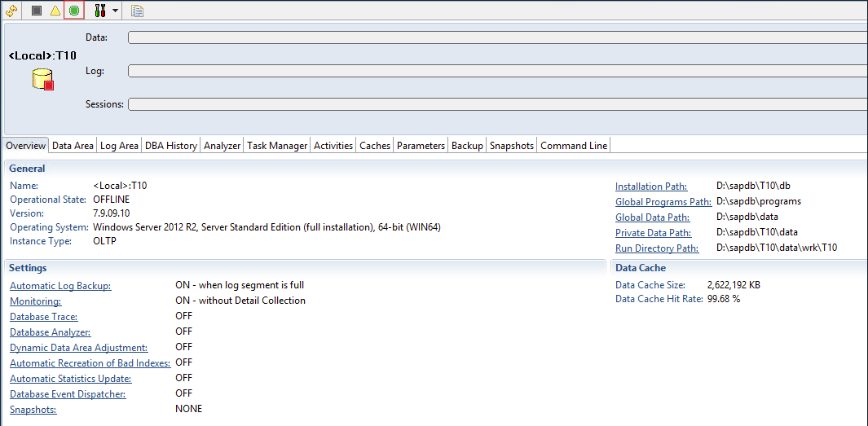The height and width of the screenshot is (426, 868).
Task: Click the Log usage progress bar
Action: 498,71
